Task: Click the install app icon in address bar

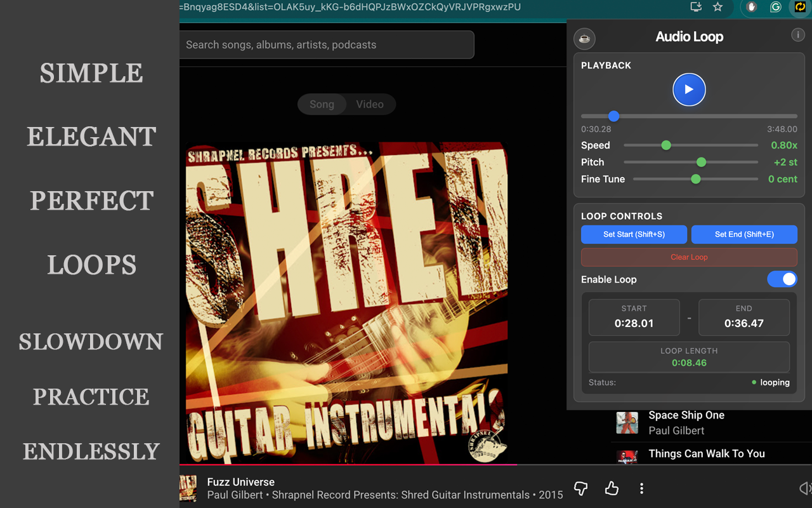Action: [x=696, y=7]
